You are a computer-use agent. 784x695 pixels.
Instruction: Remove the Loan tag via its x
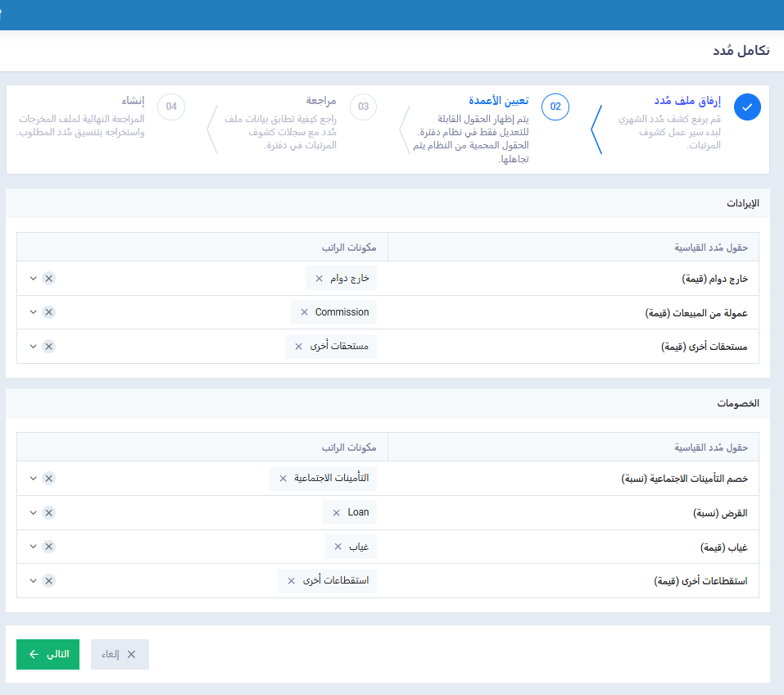click(336, 513)
